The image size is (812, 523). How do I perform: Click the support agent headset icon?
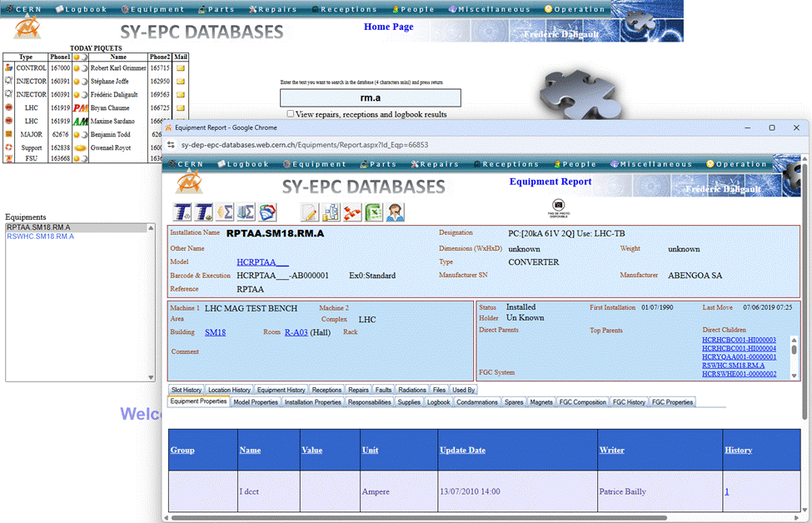click(395, 212)
